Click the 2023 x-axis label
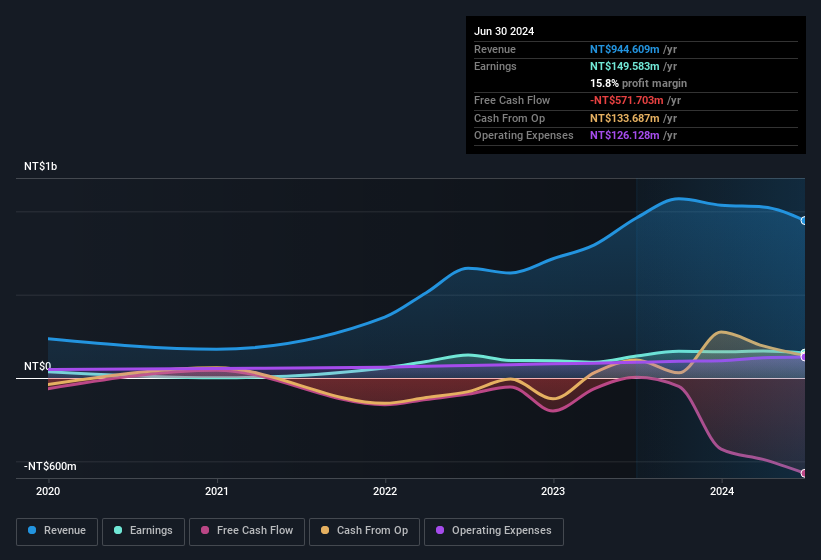Screen dimensions: 821x560 [x=553, y=491]
